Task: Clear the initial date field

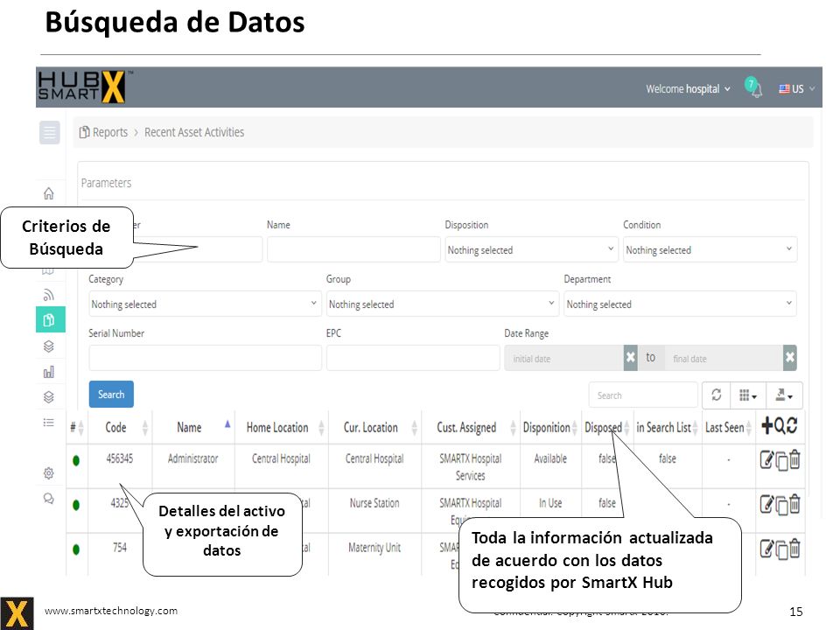Action: pyautogui.click(x=631, y=357)
